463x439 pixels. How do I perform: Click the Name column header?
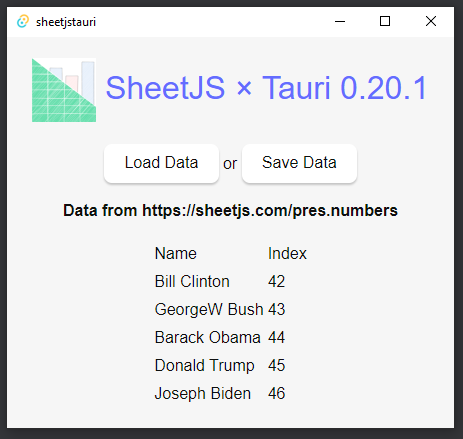[176, 254]
